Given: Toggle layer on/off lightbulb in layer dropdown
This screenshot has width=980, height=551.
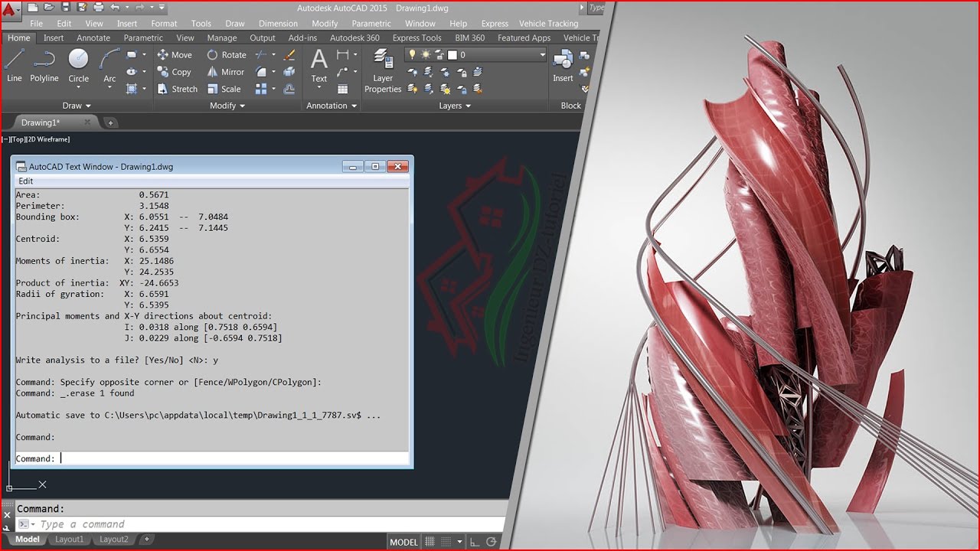Looking at the screenshot, I should (412, 55).
